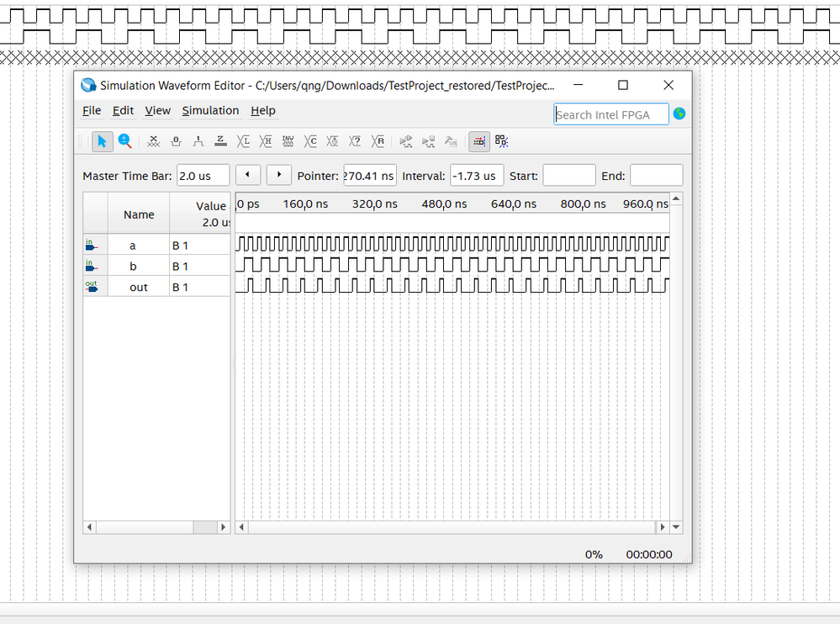Screen dimensions: 840x624
Task: Apply Forcing Low (0) toolbar icon
Action: point(176,141)
